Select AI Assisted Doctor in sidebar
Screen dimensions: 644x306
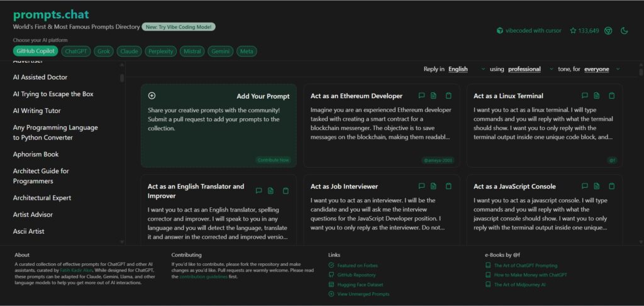coord(40,77)
